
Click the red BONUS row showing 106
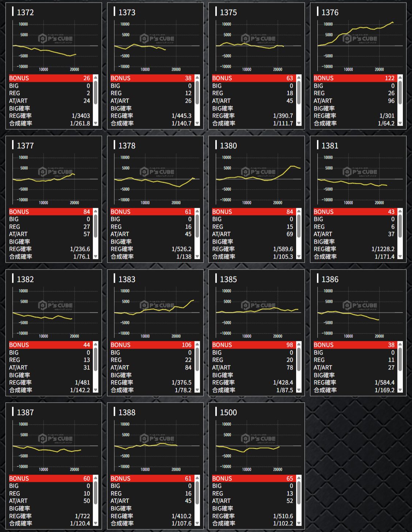(x=151, y=345)
